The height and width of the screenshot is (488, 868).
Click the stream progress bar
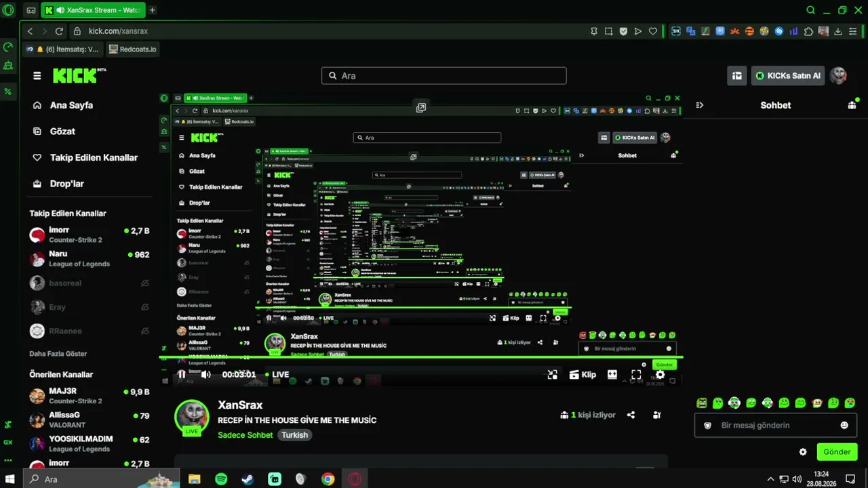(421, 357)
